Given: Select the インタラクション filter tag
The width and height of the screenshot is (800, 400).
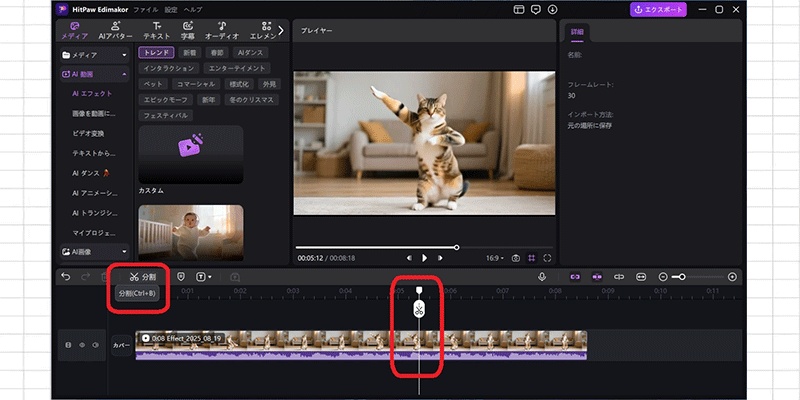Looking at the screenshot, I should (168, 68).
